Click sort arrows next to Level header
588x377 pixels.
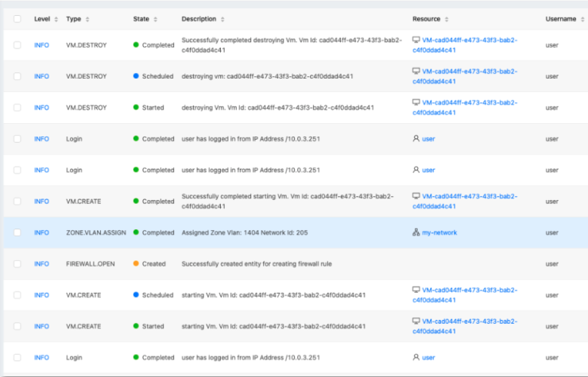tap(56, 19)
